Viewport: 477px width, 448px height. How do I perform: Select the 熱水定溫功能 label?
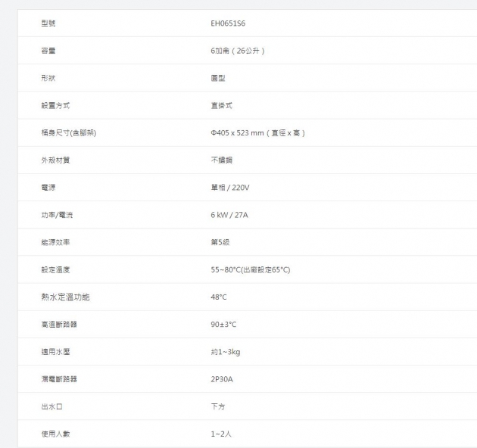(65, 297)
